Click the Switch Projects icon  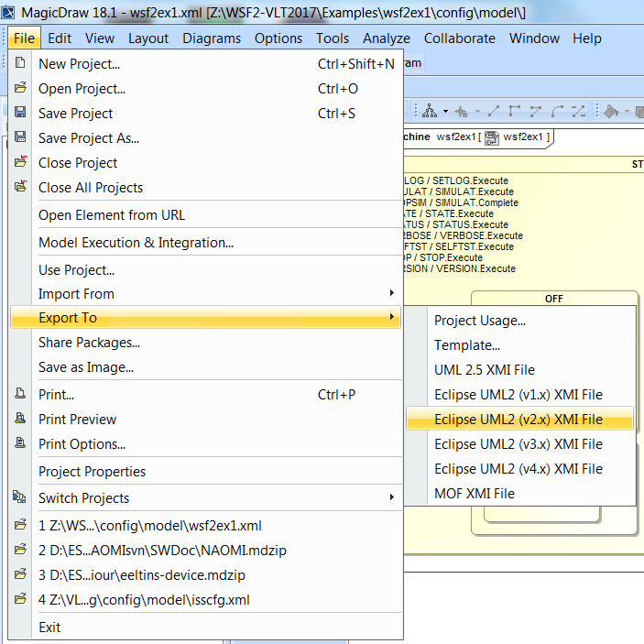(x=20, y=497)
